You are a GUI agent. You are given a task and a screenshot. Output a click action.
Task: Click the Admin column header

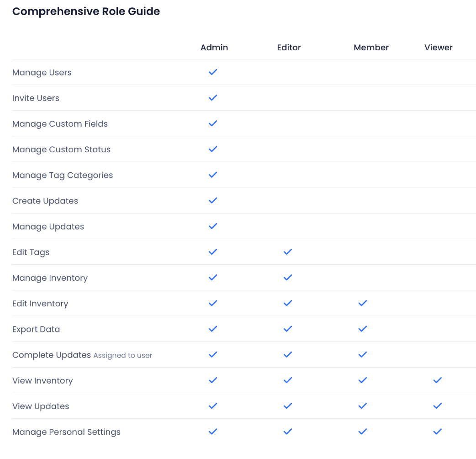214,48
